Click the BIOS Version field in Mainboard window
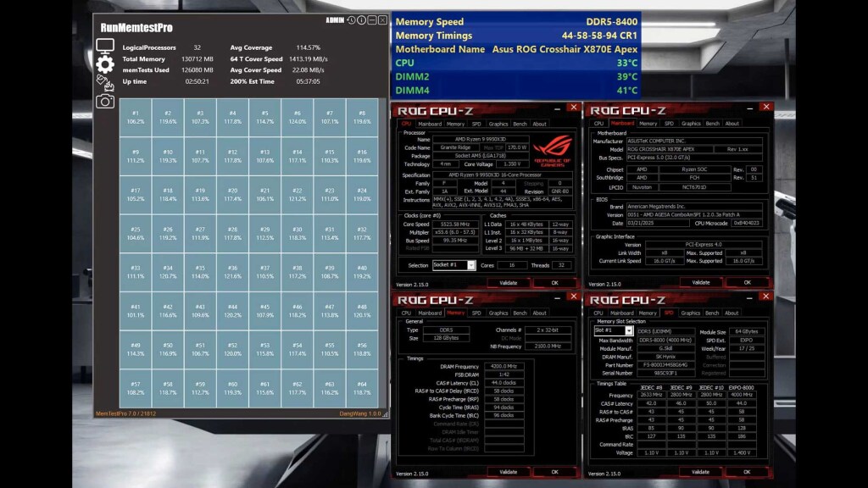This screenshot has width=868, height=488. (x=693, y=214)
